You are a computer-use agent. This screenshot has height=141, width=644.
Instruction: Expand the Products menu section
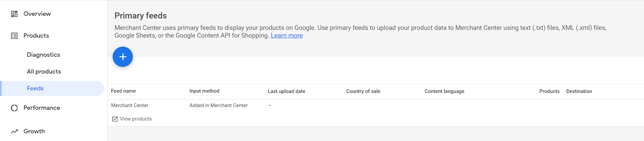click(x=36, y=36)
